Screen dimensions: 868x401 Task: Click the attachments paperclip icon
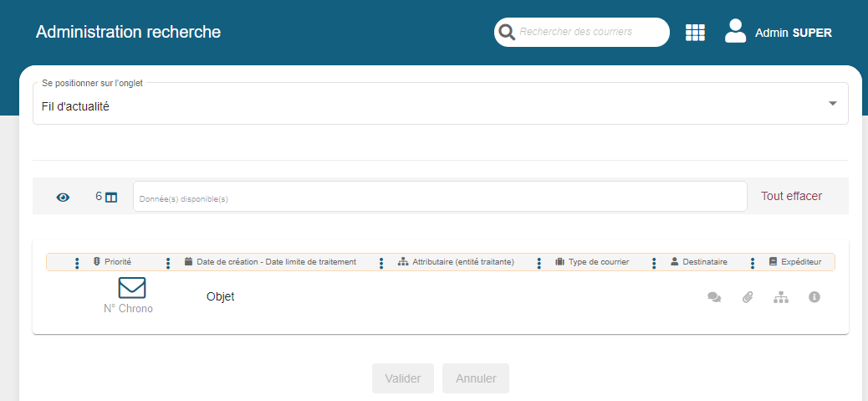click(x=748, y=297)
